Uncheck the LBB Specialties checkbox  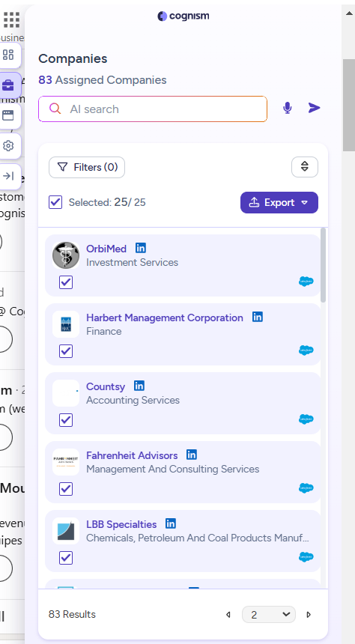pos(66,558)
